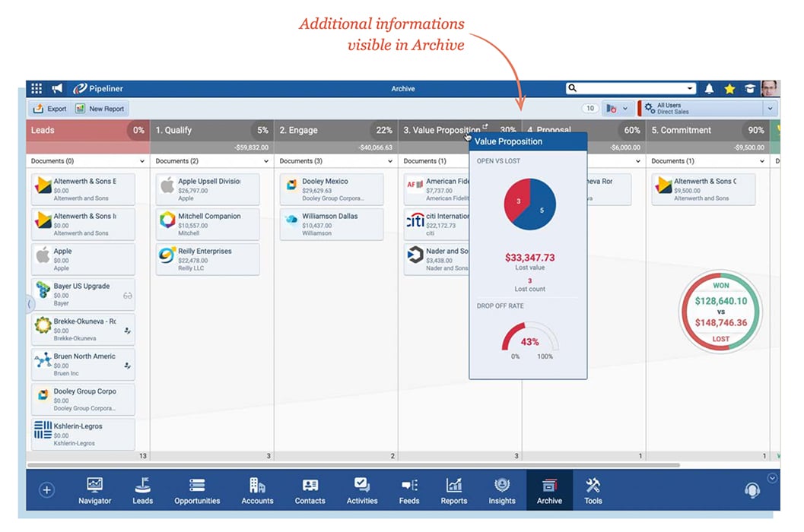
Task: Click the yellow star favorites icon
Action: (729, 89)
